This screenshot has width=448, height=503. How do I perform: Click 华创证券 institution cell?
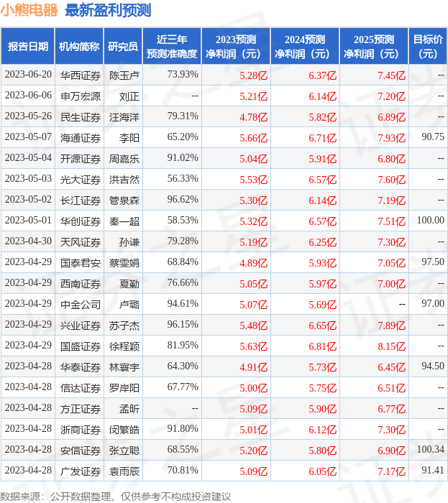[x=81, y=221]
